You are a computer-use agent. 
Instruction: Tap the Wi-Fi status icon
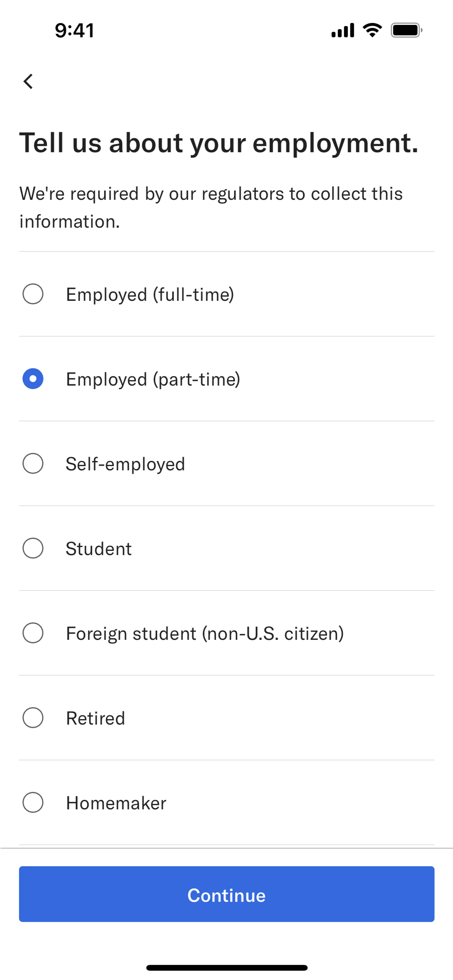372,30
